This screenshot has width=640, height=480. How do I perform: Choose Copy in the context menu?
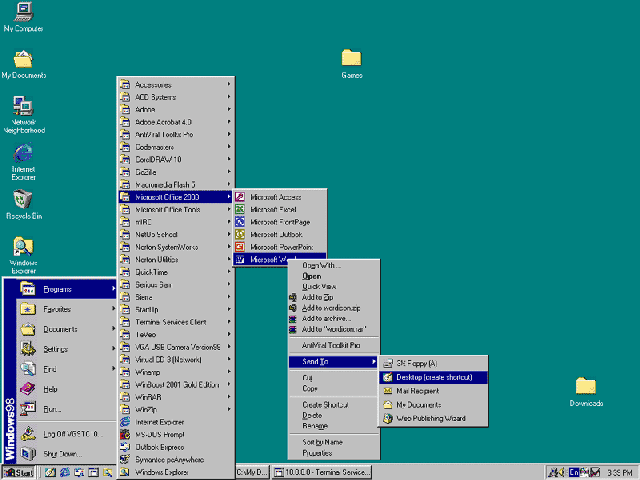[334, 389]
